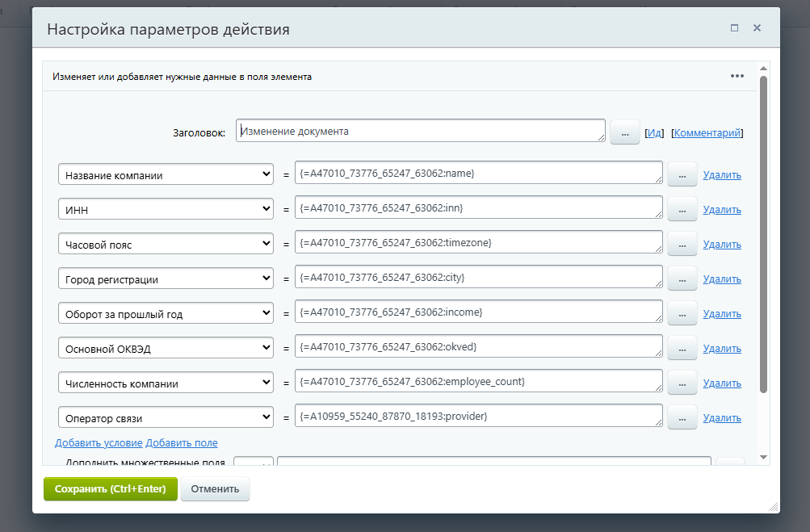810x532 pixels.
Task: Expand the Численность компании field dropdown
Action: point(166,383)
